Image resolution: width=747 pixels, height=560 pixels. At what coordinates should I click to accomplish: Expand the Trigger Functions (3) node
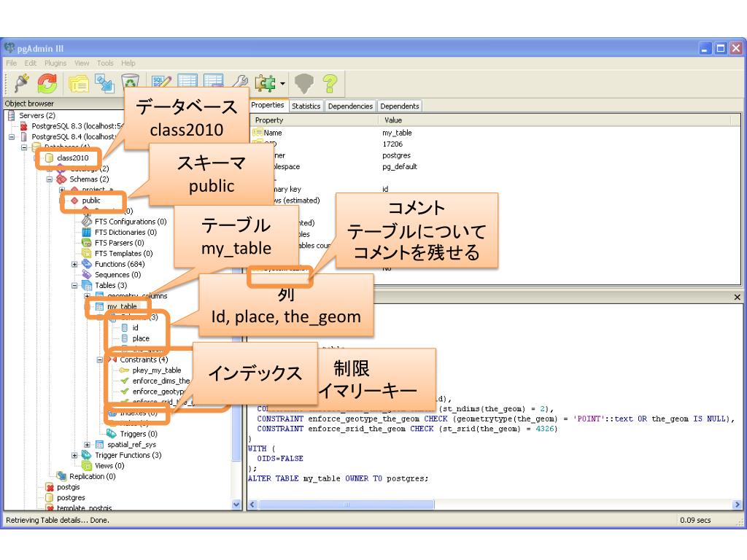coord(74,455)
